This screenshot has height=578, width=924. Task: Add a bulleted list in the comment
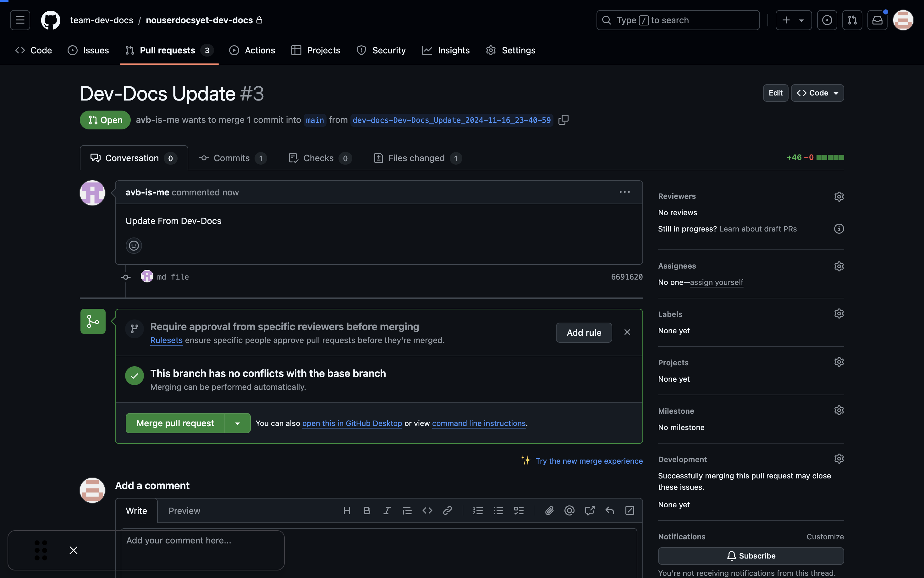[498, 510]
